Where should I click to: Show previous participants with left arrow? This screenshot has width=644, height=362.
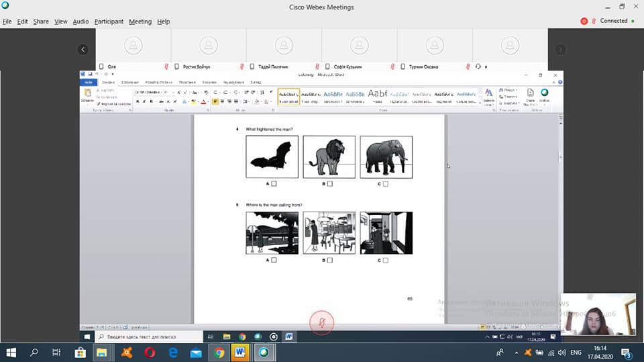(x=83, y=50)
